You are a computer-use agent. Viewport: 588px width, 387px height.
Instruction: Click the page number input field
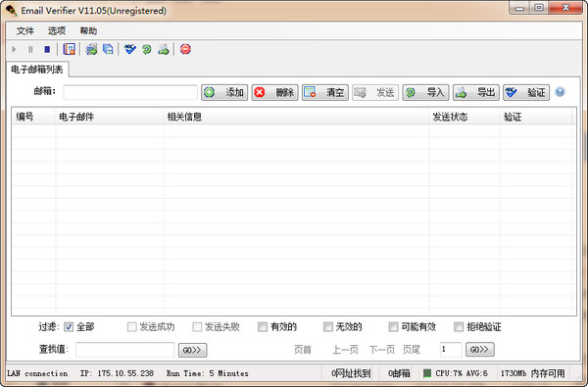pos(451,350)
